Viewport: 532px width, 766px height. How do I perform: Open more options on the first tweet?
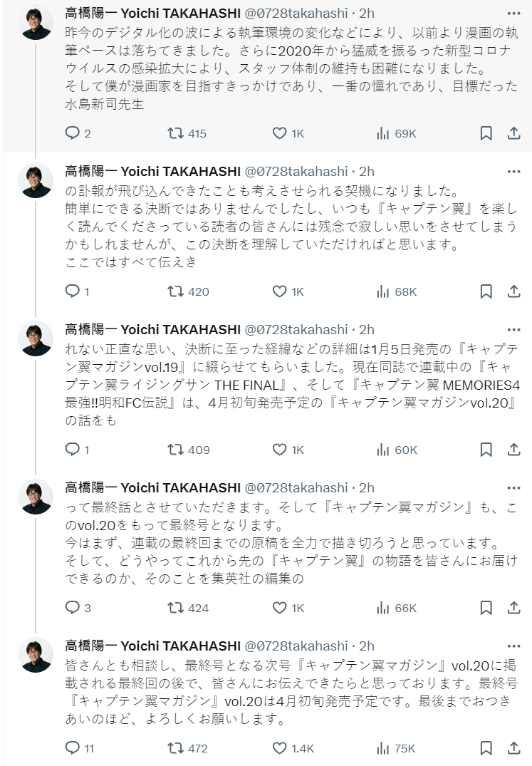pos(513,13)
